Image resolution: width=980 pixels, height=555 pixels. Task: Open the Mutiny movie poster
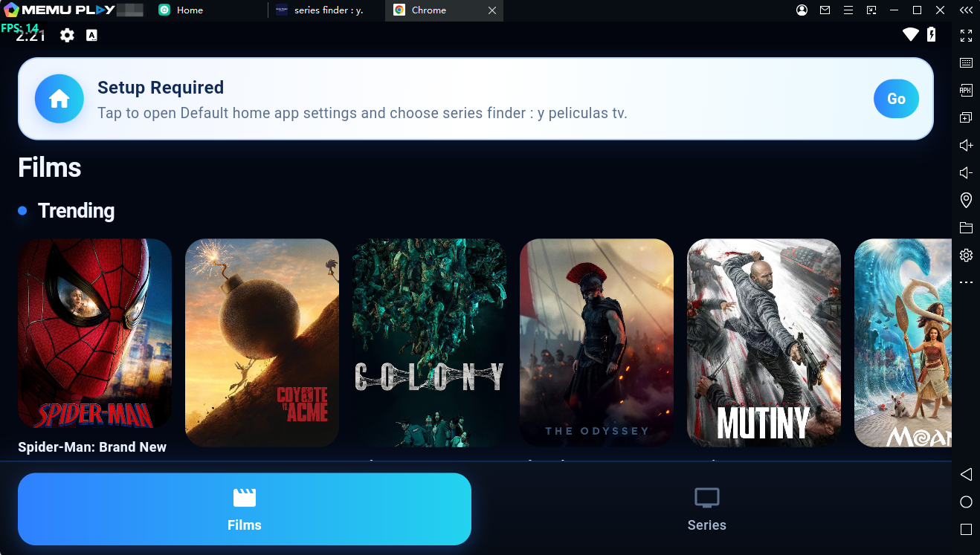(x=764, y=343)
